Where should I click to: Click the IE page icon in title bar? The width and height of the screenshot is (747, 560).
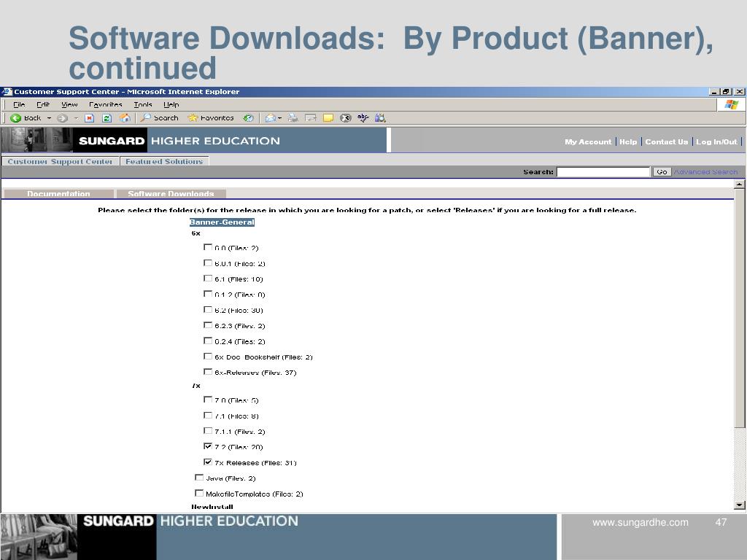6,91
